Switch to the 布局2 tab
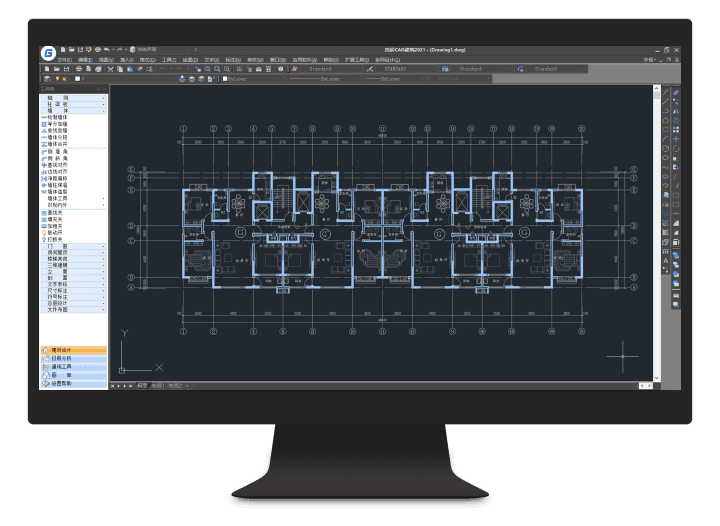Viewport: 720px width, 526px height. [175, 386]
